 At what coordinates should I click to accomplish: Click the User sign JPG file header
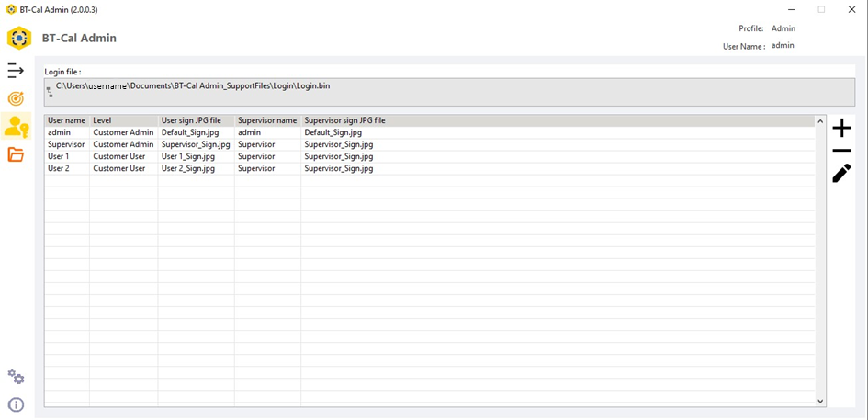coord(196,120)
